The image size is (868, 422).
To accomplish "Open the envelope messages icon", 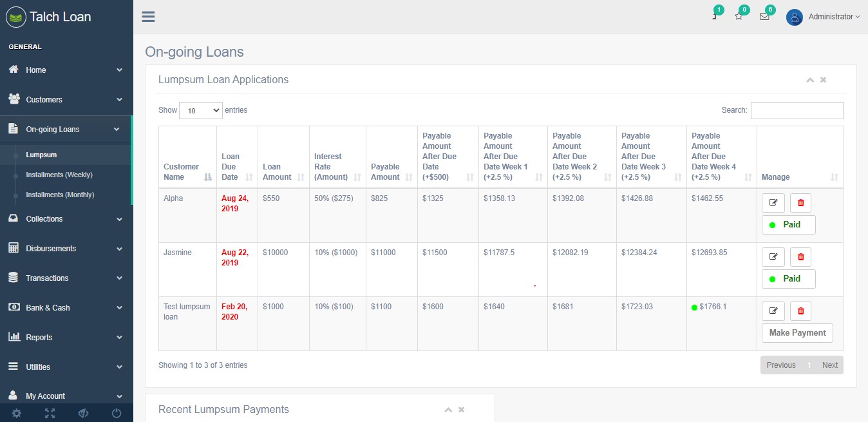I will tap(764, 17).
